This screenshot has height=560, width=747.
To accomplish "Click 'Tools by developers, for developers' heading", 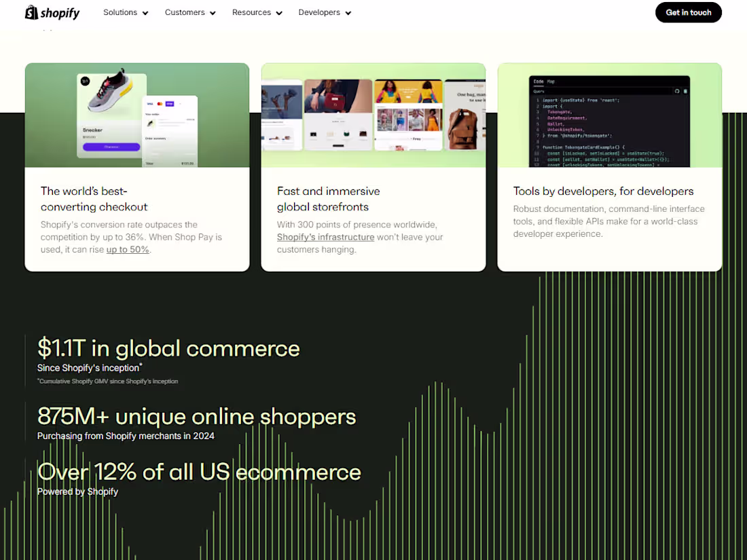I will coord(603,191).
